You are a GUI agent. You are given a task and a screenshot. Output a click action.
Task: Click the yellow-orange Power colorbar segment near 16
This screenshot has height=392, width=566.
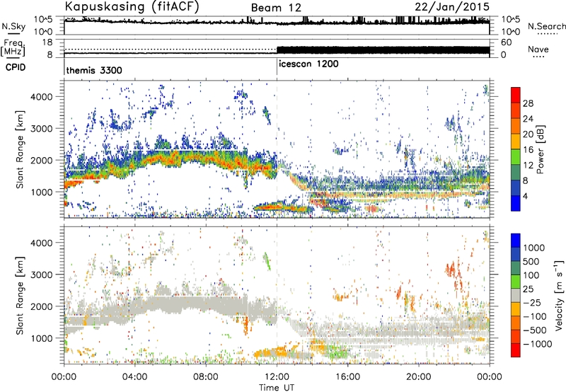[516, 142]
